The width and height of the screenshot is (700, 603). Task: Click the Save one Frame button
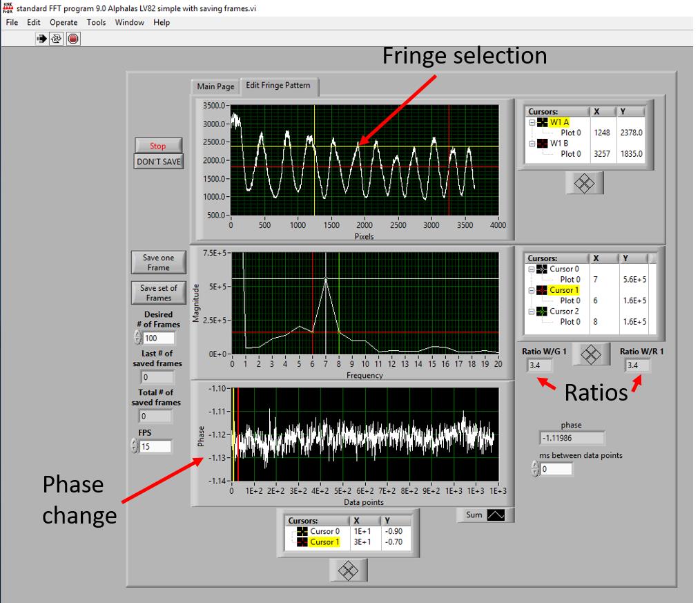point(158,262)
